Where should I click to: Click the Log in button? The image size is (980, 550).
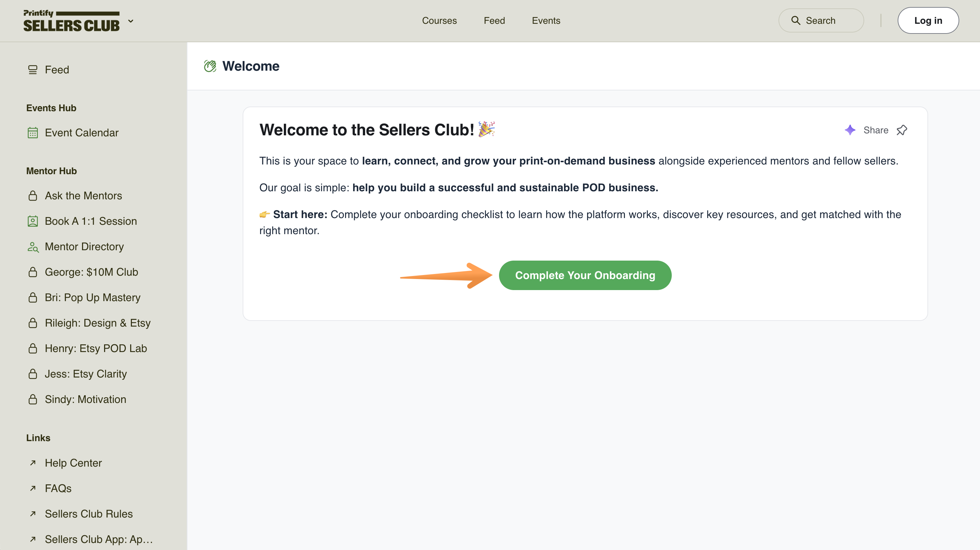click(928, 20)
